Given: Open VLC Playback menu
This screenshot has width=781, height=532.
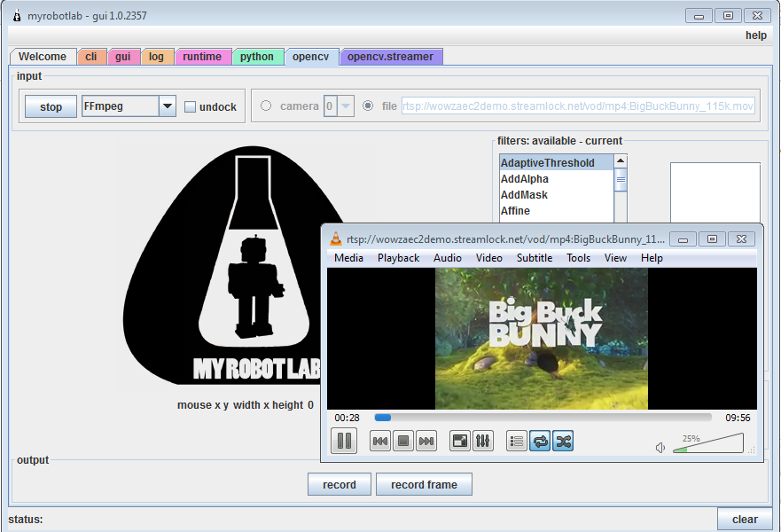Looking at the screenshot, I should [x=398, y=258].
